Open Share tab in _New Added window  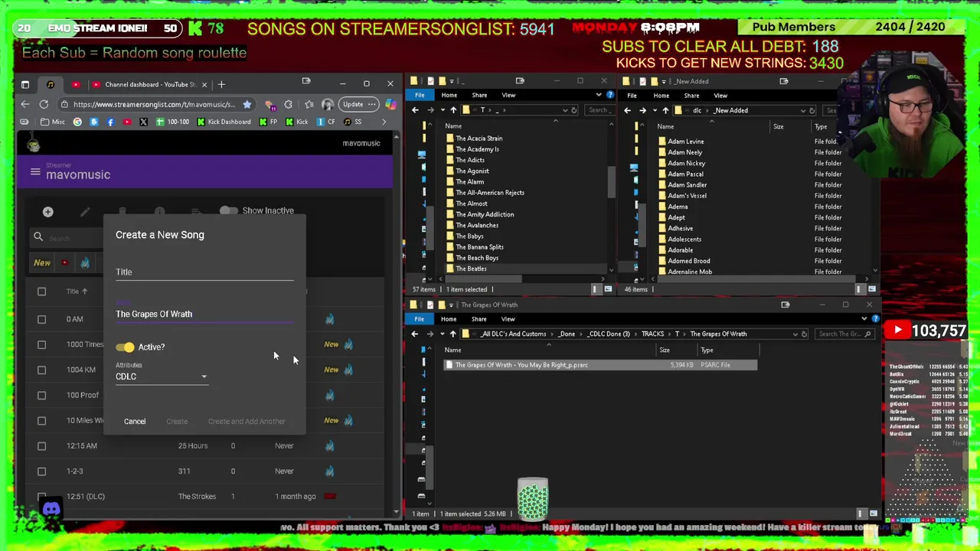691,96
